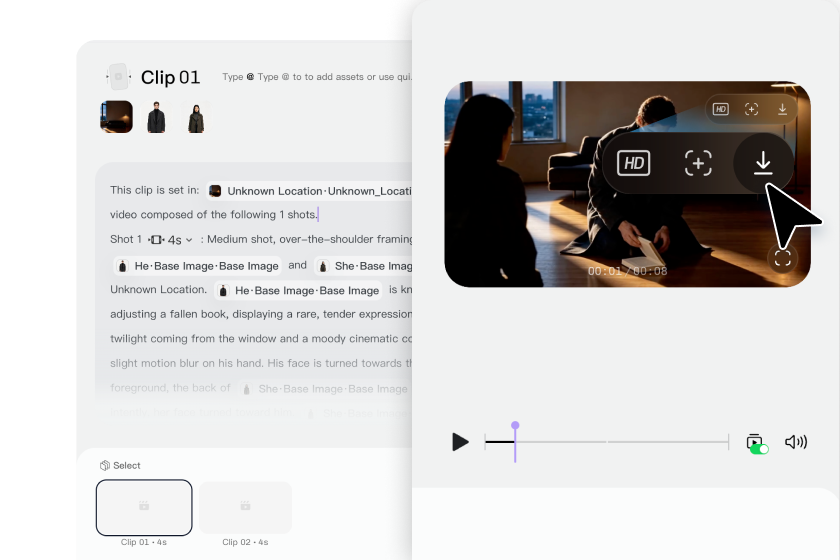Screen dimensions: 840x560
Task: Click the large HD upscale icon
Action: click(634, 163)
